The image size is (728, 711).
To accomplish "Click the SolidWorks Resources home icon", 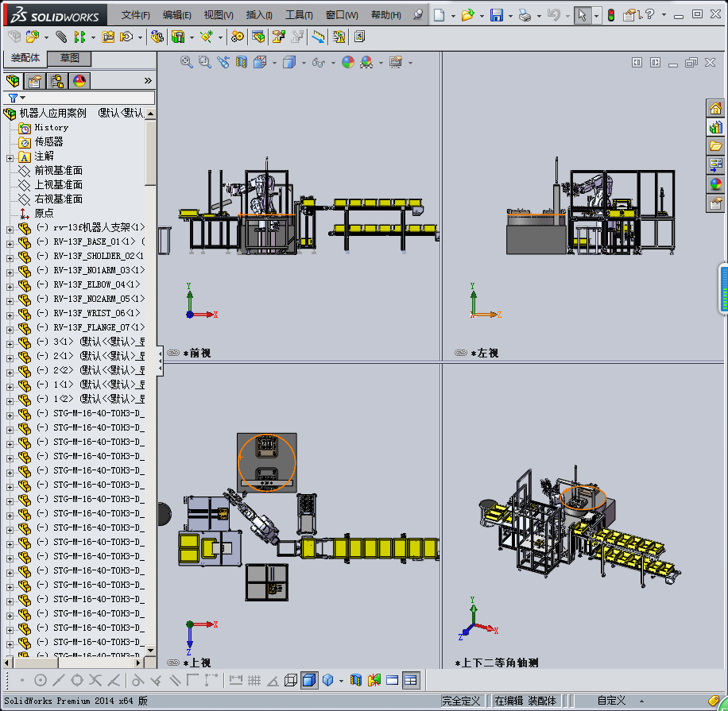I will [x=715, y=108].
